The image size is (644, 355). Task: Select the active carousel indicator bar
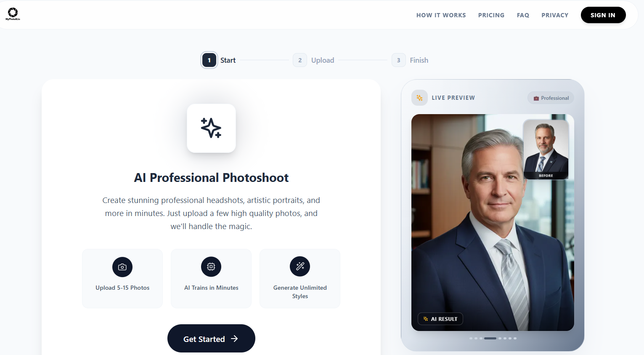coord(490,338)
